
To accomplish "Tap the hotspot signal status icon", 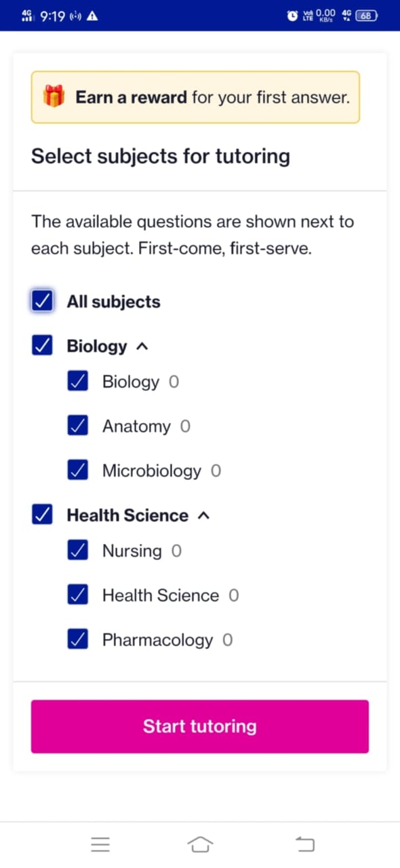I will tap(75, 15).
